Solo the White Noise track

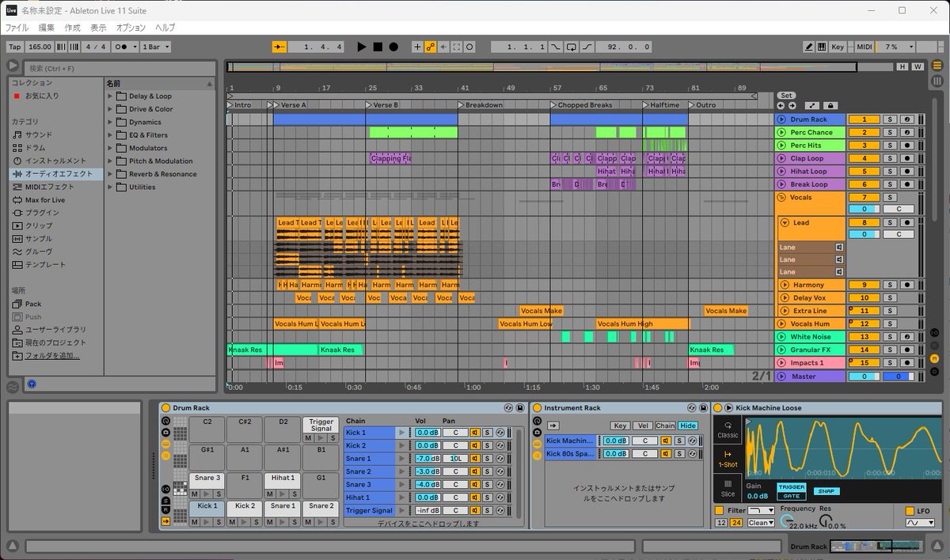click(890, 337)
